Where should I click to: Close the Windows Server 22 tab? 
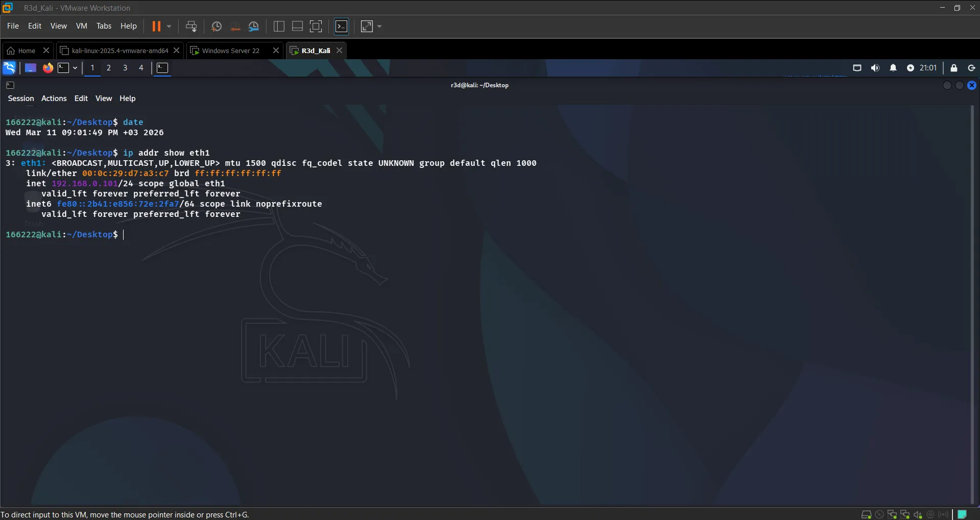276,51
